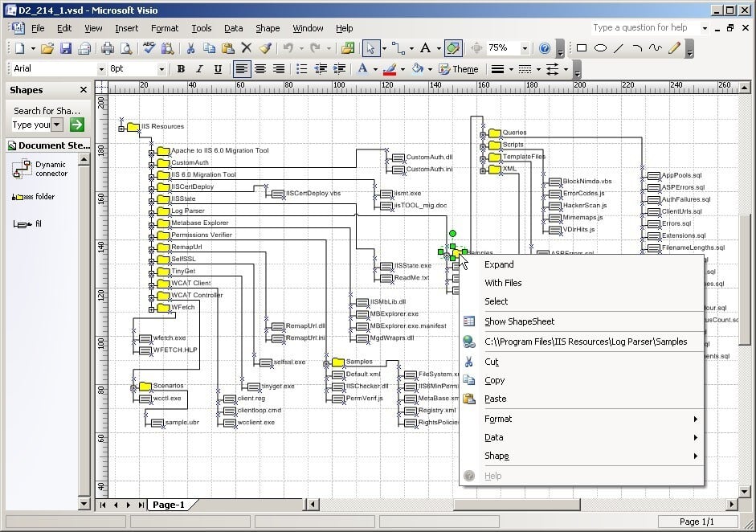Cut selection with scissors toolbar icon
The image size is (756, 532).
click(x=190, y=48)
